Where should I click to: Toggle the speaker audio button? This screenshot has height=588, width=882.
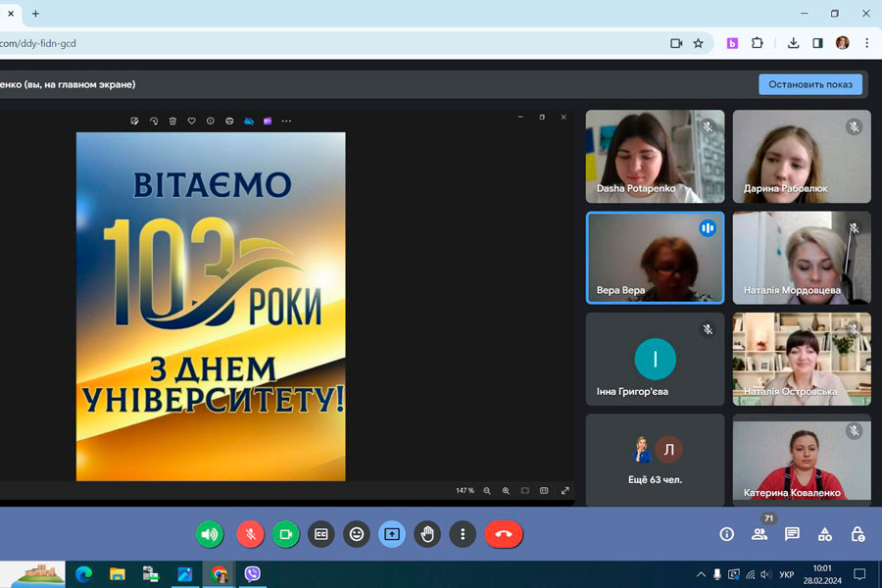[x=210, y=534]
